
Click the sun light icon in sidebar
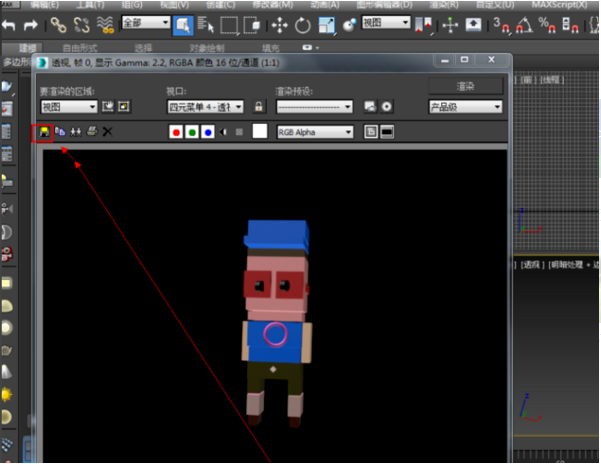pos(7,394)
